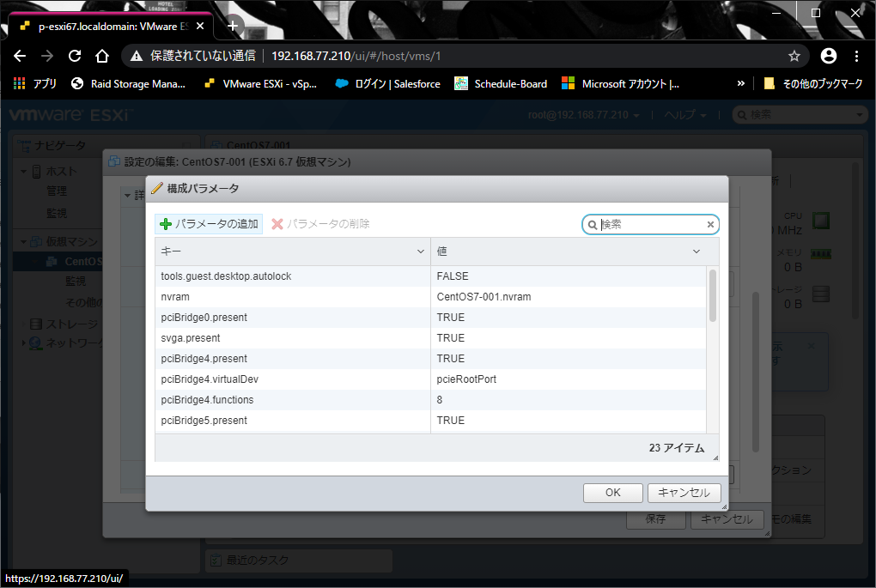Click OK in 構成パラメータ dialog
The height and width of the screenshot is (588, 876).
[613, 493]
